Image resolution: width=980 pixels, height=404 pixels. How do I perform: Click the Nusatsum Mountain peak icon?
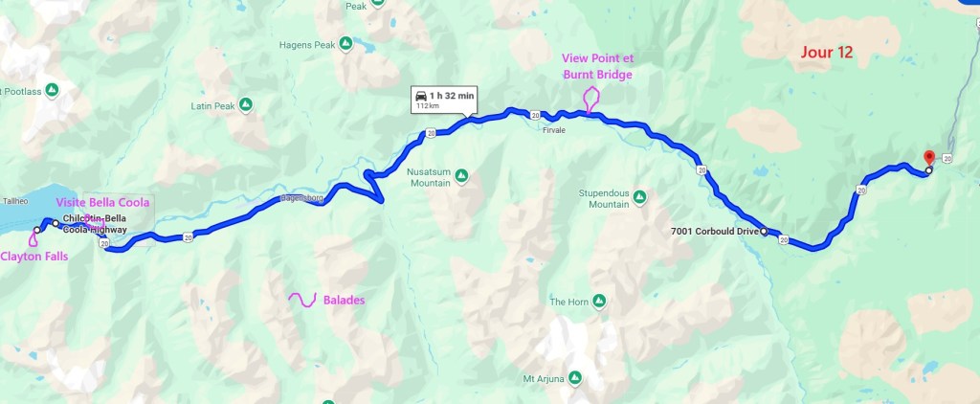tap(461, 174)
